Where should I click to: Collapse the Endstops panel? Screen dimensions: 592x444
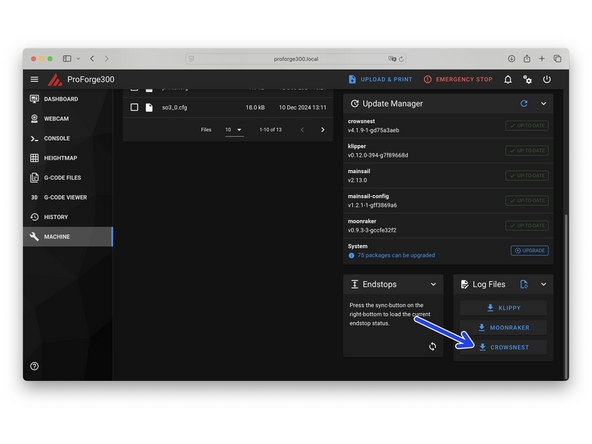click(433, 284)
